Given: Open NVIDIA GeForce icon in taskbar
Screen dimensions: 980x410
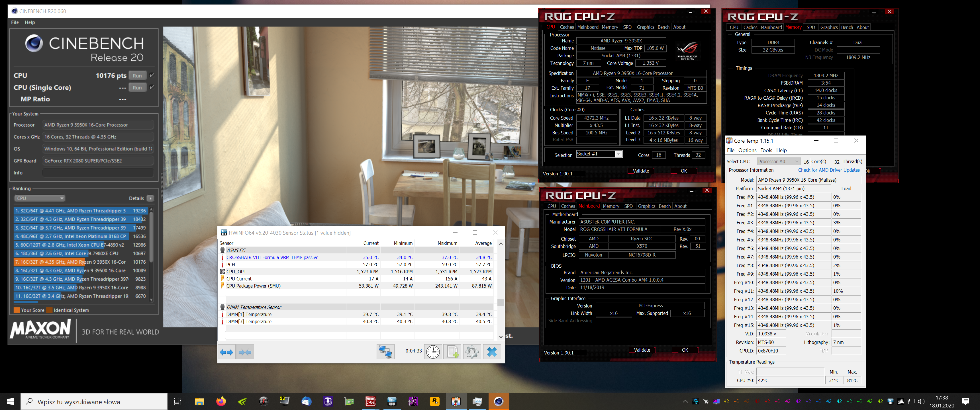Looking at the screenshot, I should pos(242,401).
